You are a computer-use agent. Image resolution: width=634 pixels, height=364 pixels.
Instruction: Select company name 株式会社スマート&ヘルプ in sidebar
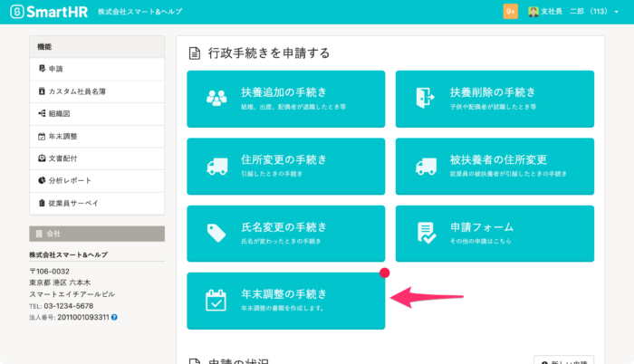[68, 254]
